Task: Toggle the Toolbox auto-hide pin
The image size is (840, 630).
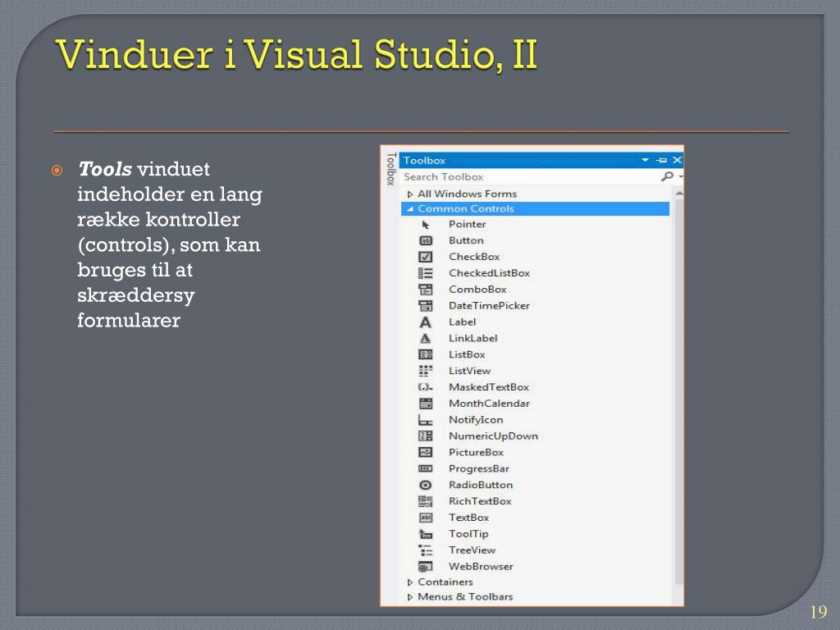Action: click(662, 160)
